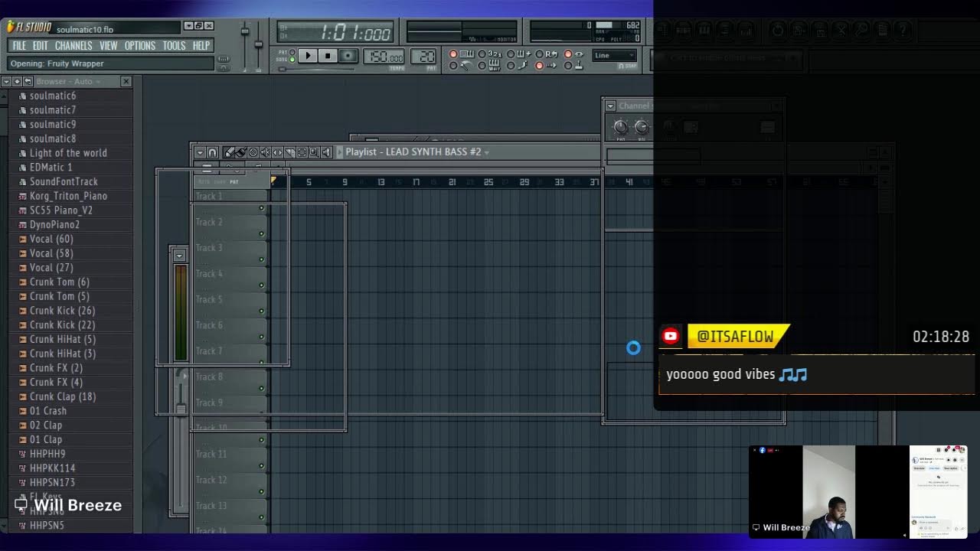Open the Playlist options menu arrow
980x551 pixels.
tap(200, 152)
